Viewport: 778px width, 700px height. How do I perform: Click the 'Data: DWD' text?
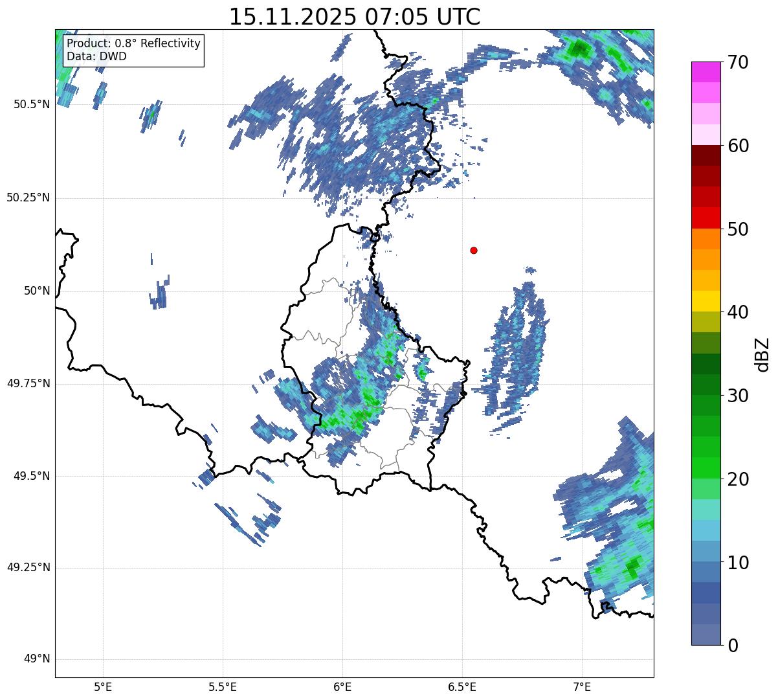coord(97,56)
